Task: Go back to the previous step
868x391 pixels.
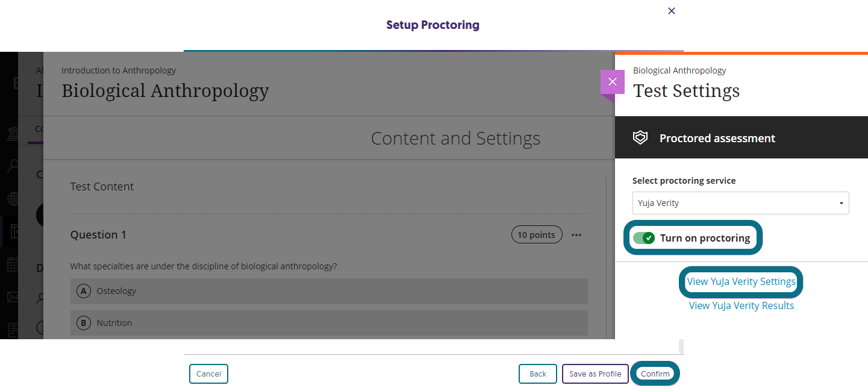Action: click(538, 374)
